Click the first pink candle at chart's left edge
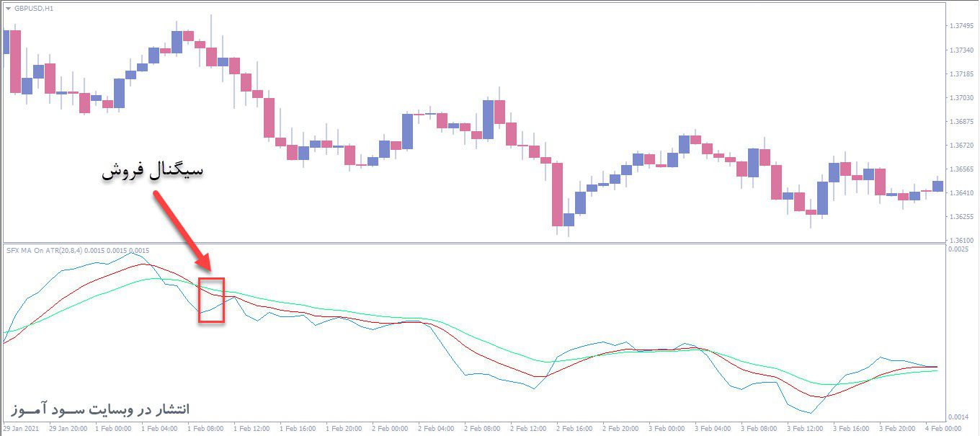This screenshot has height=436, width=980. tap(15, 61)
